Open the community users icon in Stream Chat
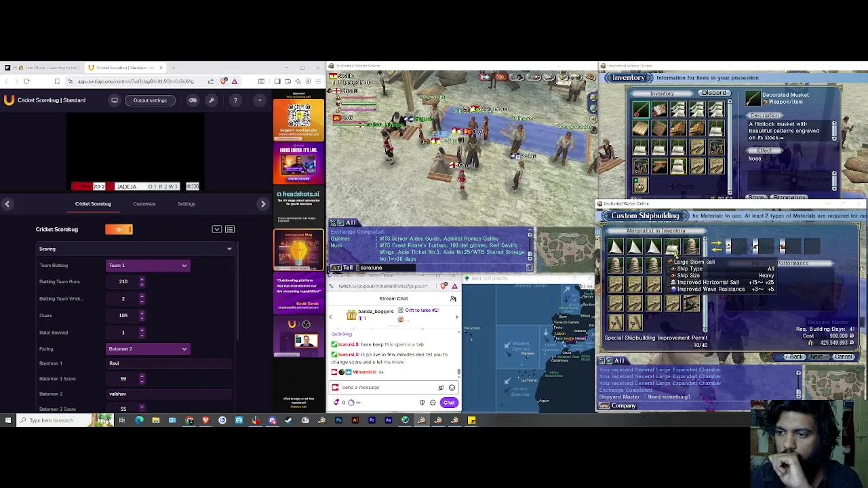Image resolution: width=868 pixels, height=488 pixels. [x=453, y=299]
